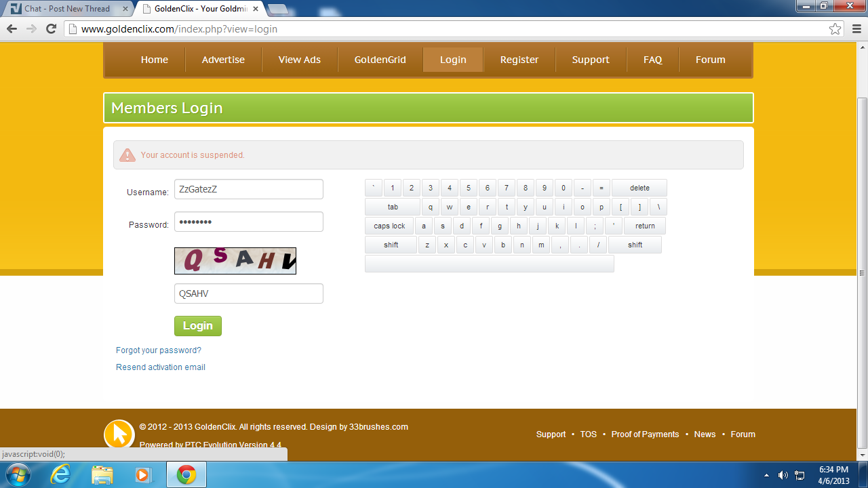This screenshot has width=868, height=488.
Task: Click the green Login button
Action: pyautogui.click(x=198, y=326)
